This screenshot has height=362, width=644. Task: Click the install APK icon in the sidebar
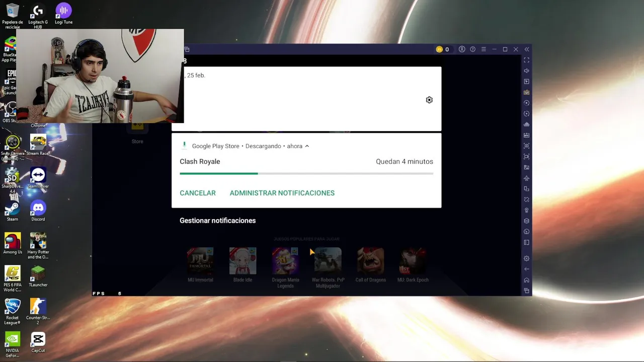pos(526,135)
